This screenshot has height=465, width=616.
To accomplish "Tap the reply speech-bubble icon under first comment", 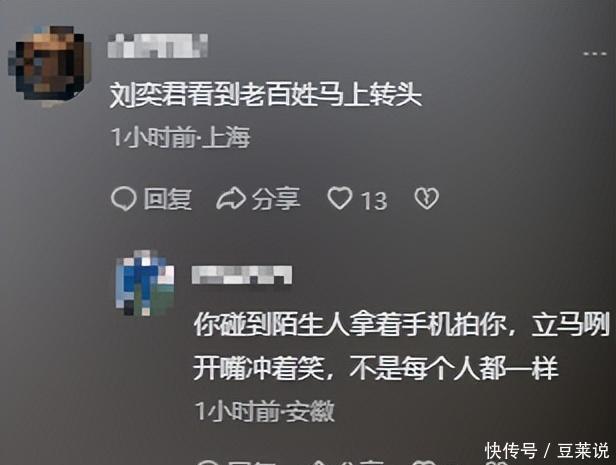I will 124,198.
